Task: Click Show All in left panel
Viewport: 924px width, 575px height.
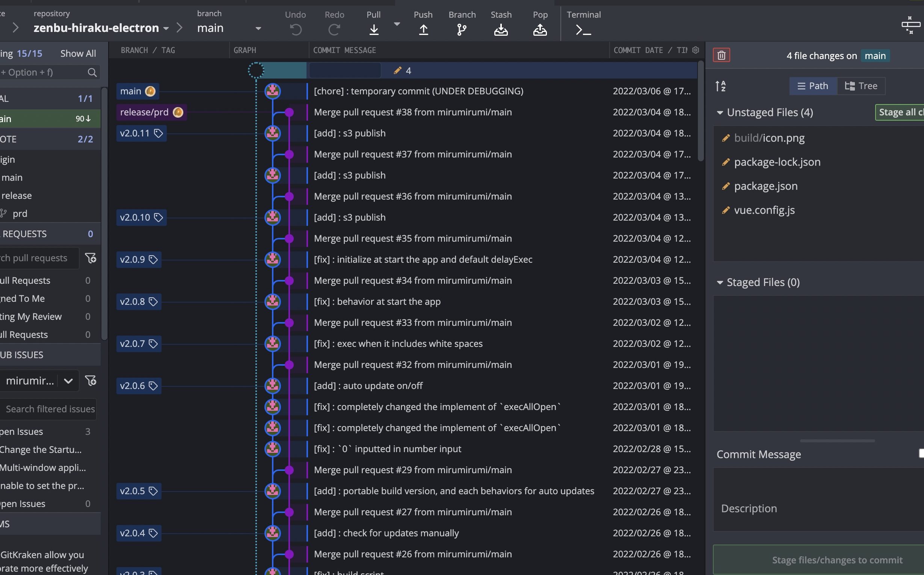Action: coord(78,53)
